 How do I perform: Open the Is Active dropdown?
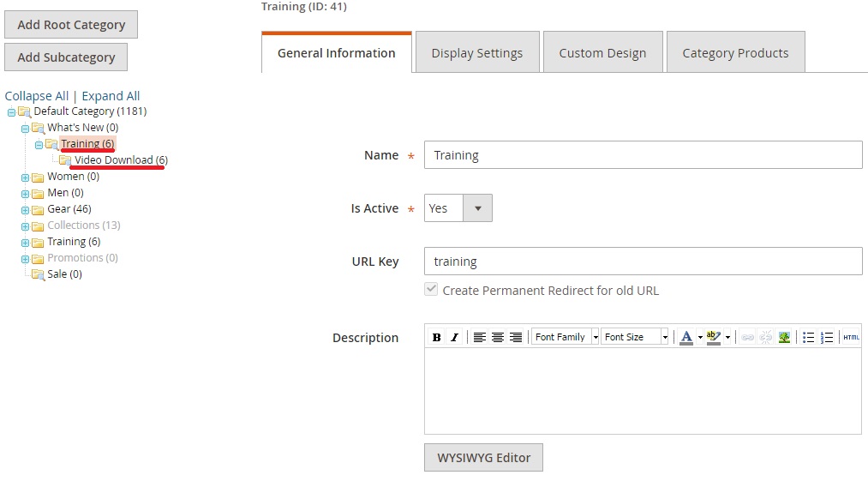pyautogui.click(x=458, y=208)
